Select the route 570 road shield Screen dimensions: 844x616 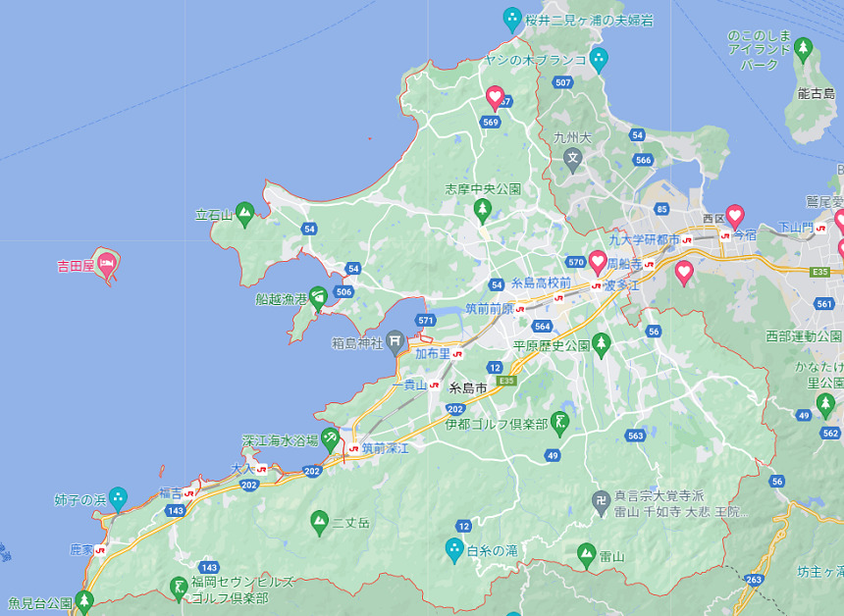pyautogui.click(x=576, y=262)
